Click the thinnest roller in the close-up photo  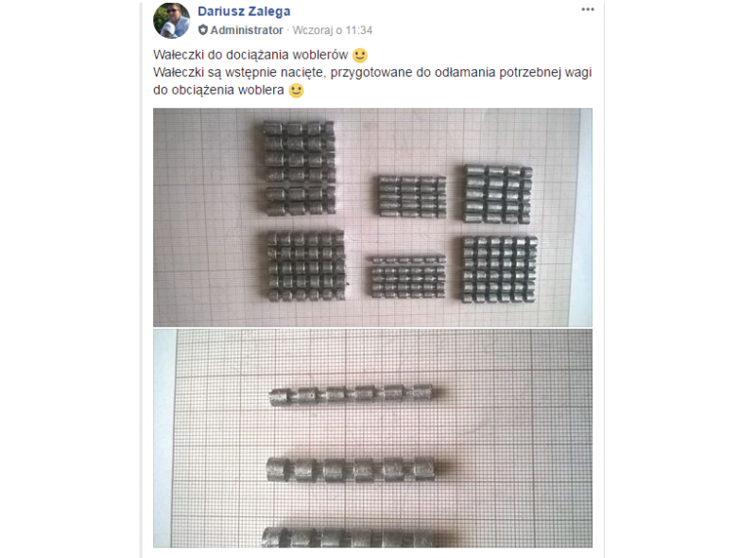351,394
